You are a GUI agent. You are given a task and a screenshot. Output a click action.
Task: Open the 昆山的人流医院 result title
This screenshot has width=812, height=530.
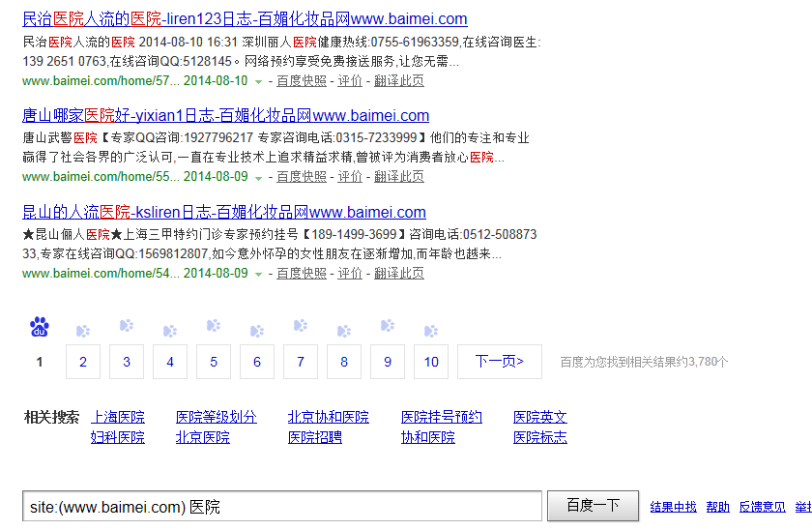pyautogui.click(x=223, y=212)
